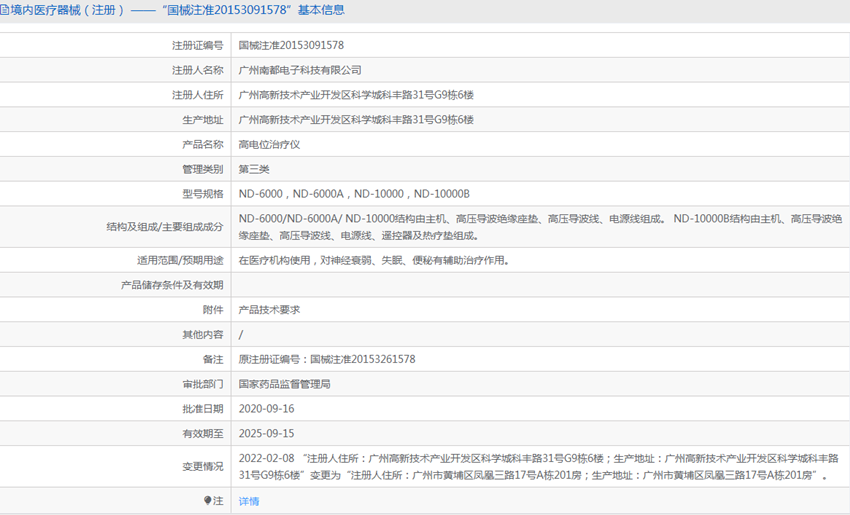The height and width of the screenshot is (515, 850).
Task: Click the 适用范围/预期用途 label
Action: click(x=180, y=261)
